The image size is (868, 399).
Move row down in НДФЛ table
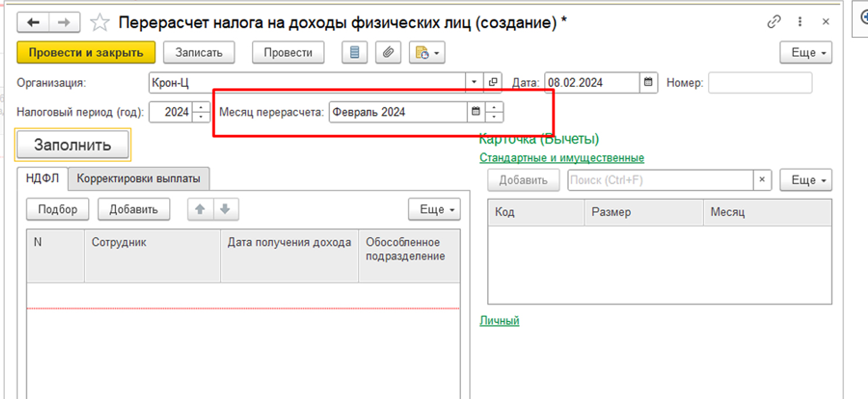226,209
